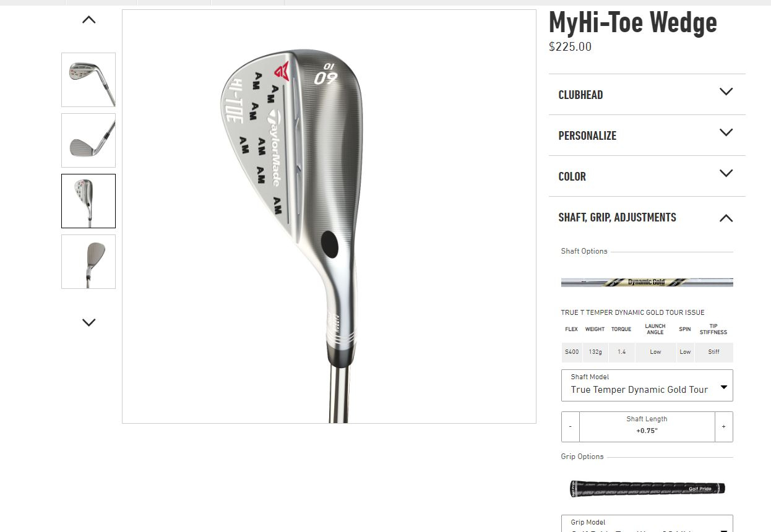Select fourth thumbnail showing address view
Screen dimensions: 771x532
point(88,262)
